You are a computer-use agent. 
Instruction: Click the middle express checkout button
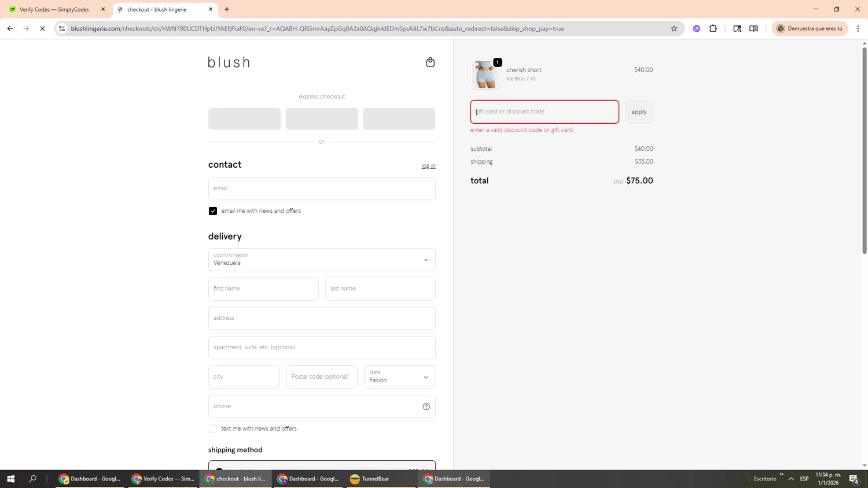(x=322, y=119)
